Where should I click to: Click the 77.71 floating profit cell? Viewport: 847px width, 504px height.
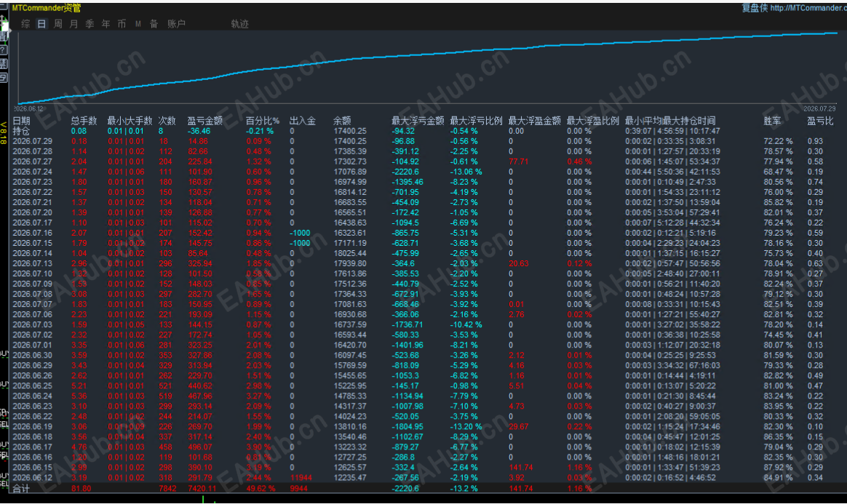pyautogui.click(x=519, y=161)
